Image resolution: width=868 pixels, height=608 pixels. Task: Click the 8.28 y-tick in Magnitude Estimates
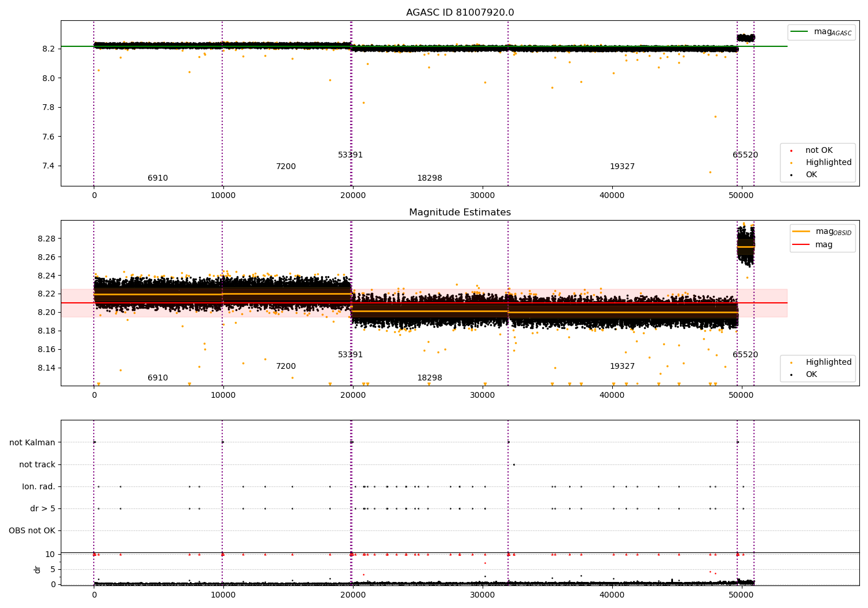(x=47, y=239)
